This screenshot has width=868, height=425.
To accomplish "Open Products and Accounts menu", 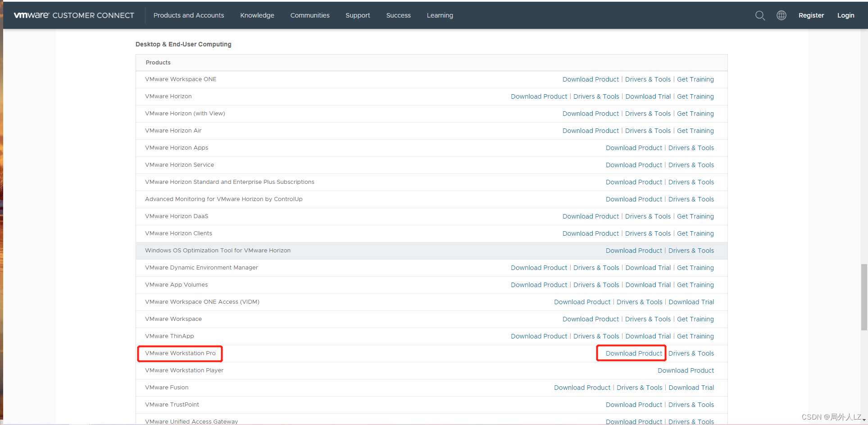I will pyautogui.click(x=189, y=15).
